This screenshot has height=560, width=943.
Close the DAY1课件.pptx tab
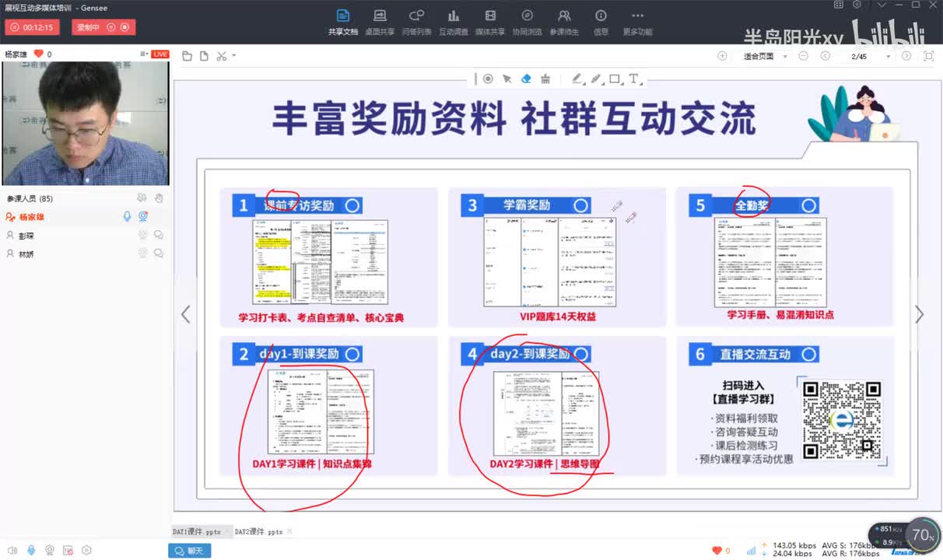(x=227, y=531)
